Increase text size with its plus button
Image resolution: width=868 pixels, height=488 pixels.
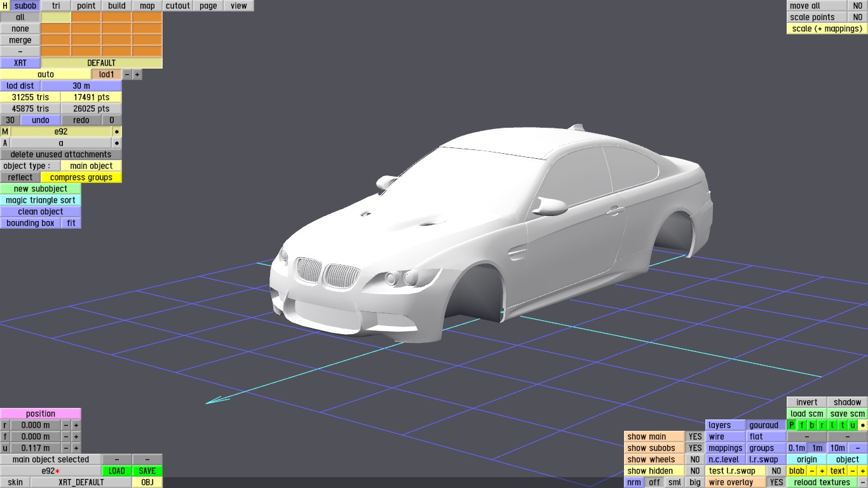[x=863, y=471]
